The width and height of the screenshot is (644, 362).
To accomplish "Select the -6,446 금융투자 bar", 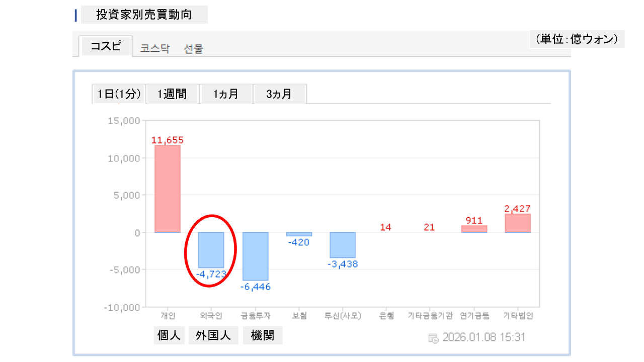I will pos(256,256).
